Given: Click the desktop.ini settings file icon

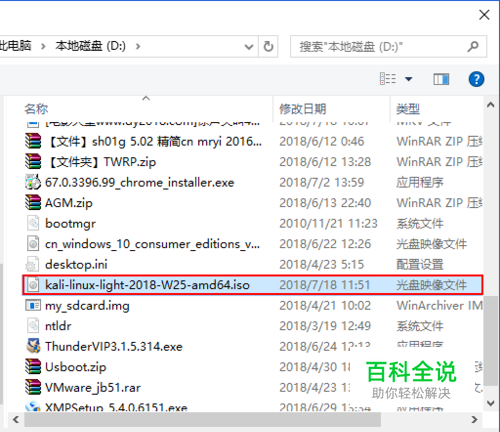Looking at the screenshot, I should pyautogui.click(x=32, y=264).
